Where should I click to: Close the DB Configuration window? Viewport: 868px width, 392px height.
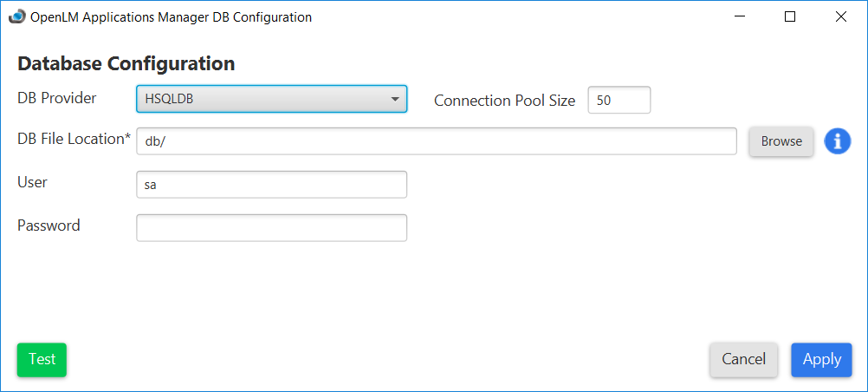tap(840, 16)
